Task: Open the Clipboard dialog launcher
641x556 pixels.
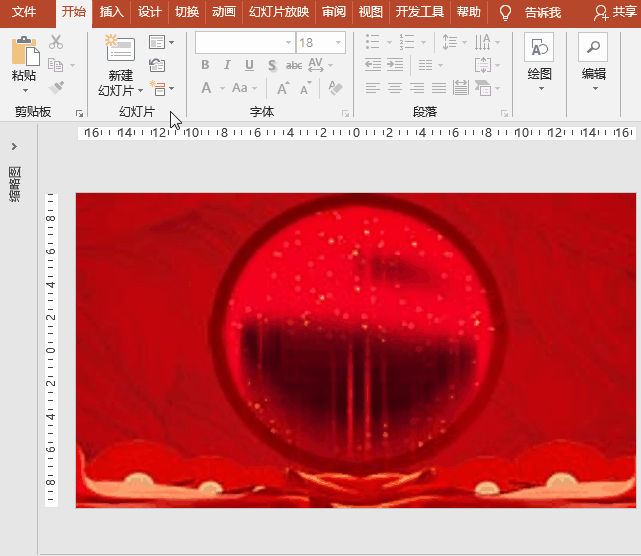Action: [x=79, y=113]
